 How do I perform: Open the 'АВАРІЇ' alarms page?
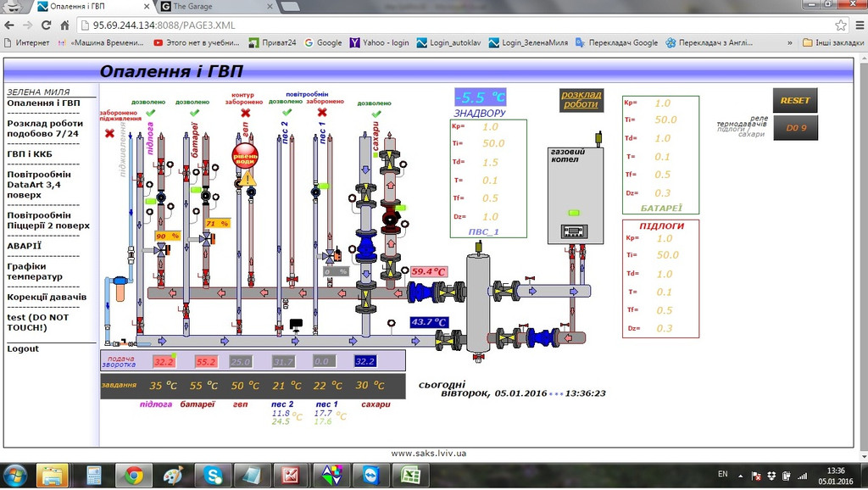(x=24, y=246)
